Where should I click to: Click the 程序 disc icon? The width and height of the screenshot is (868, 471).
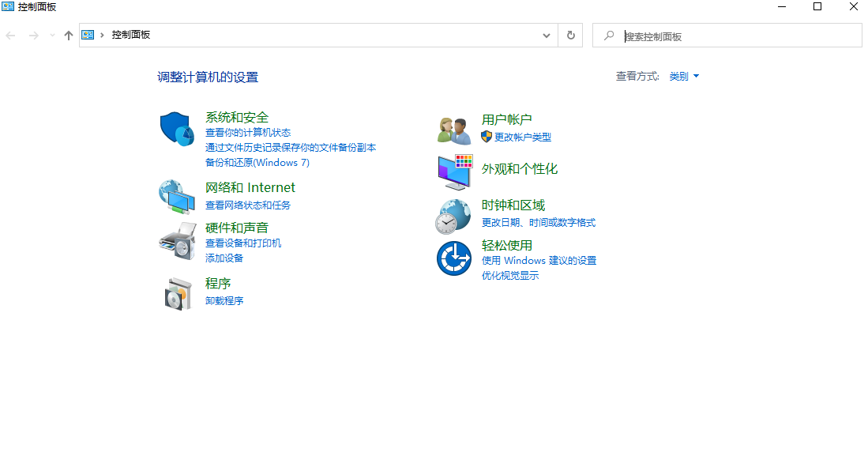pyautogui.click(x=177, y=293)
